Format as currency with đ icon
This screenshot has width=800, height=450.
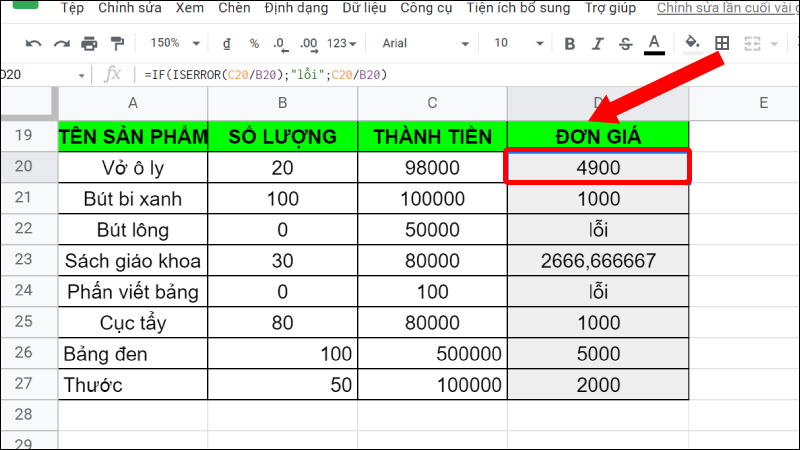pos(227,44)
